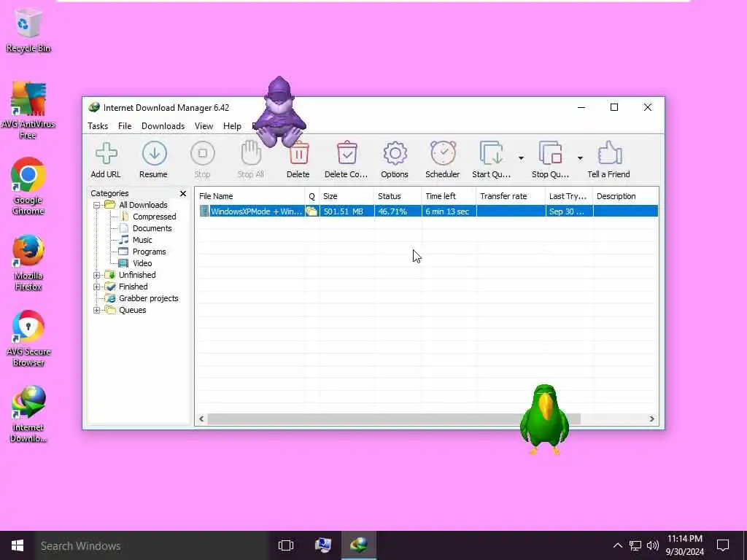Select the Video category
The height and width of the screenshot is (560, 747).
[142, 263]
